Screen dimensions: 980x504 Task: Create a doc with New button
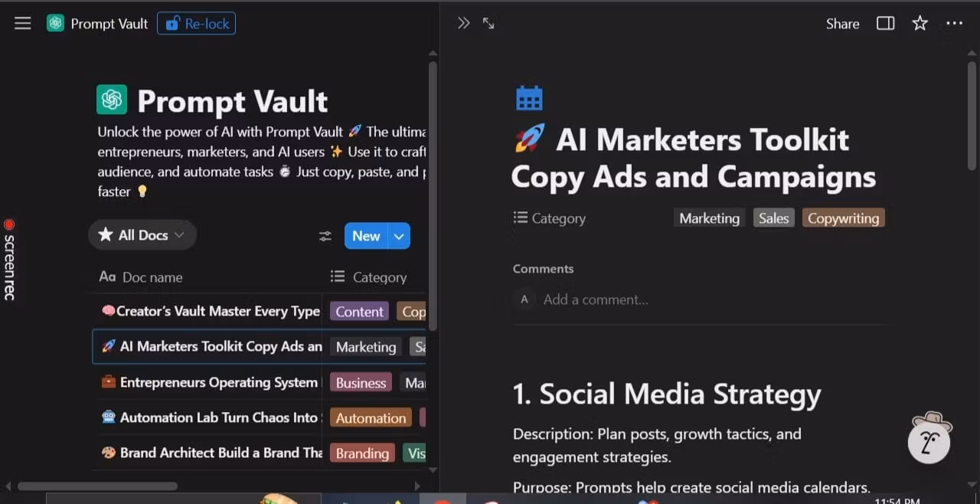tap(366, 236)
